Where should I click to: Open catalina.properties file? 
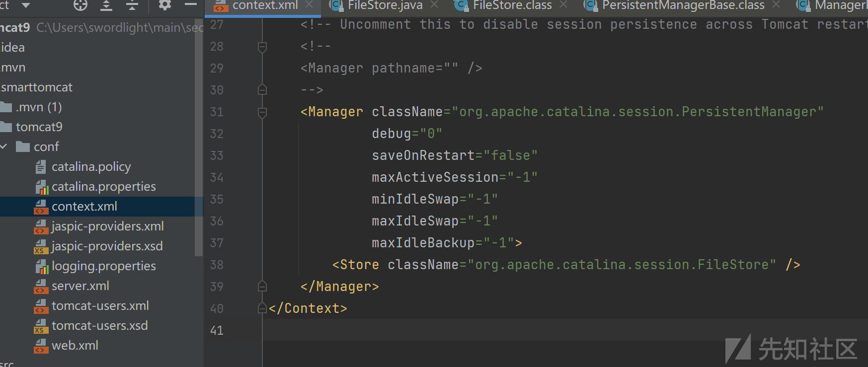pyautogui.click(x=104, y=186)
